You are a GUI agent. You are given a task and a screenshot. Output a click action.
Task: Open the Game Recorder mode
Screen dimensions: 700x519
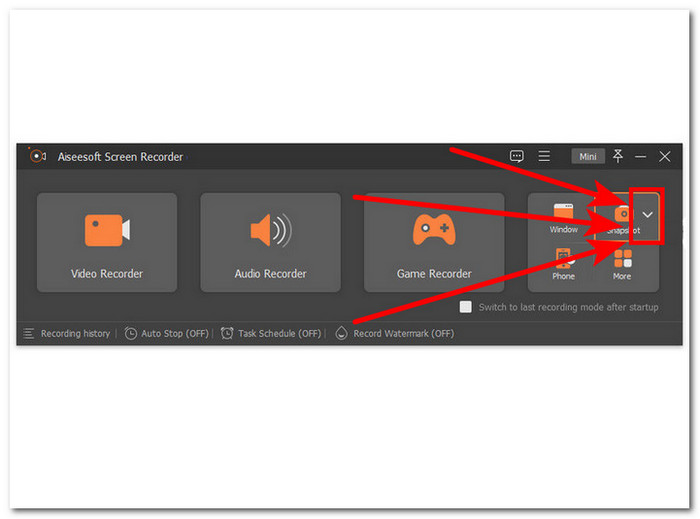click(434, 242)
